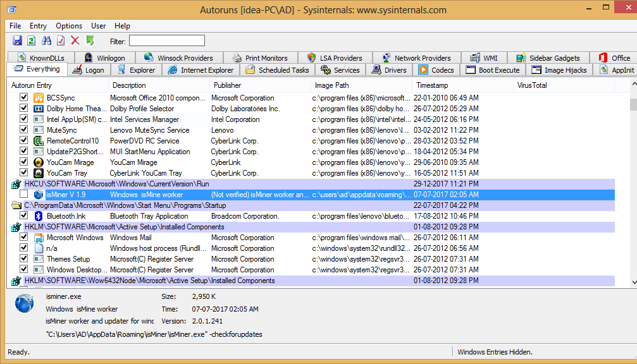Uncheck the Bluetooth.lnk checkbox
The width and height of the screenshot is (637, 364).
[24, 216]
